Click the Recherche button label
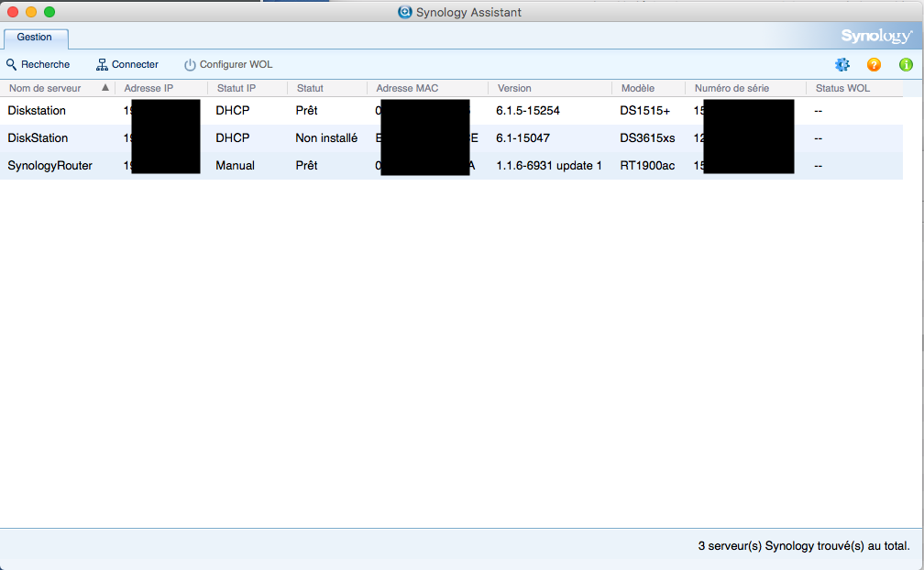 click(x=46, y=64)
